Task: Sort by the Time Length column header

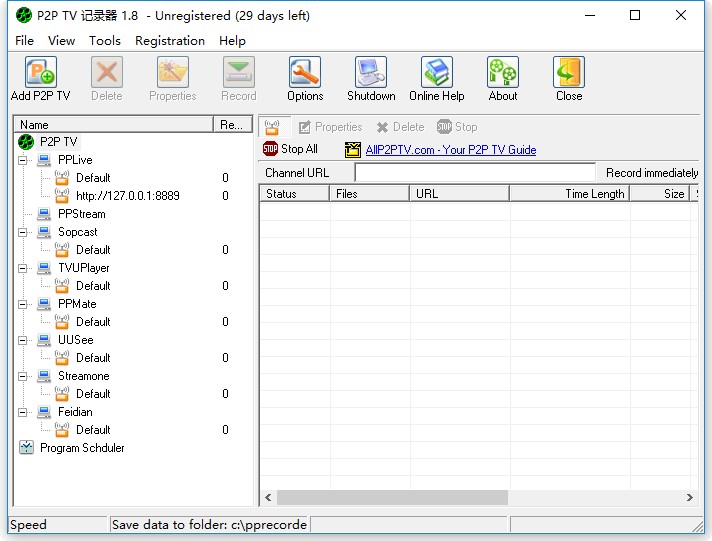Action: pos(594,194)
